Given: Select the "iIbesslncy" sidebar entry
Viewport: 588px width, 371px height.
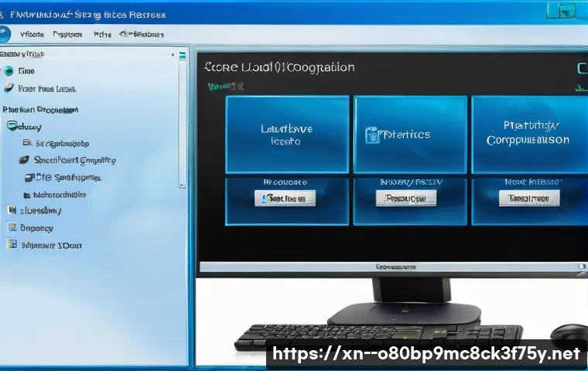Looking at the screenshot, I should pyautogui.click(x=40, y=211).
